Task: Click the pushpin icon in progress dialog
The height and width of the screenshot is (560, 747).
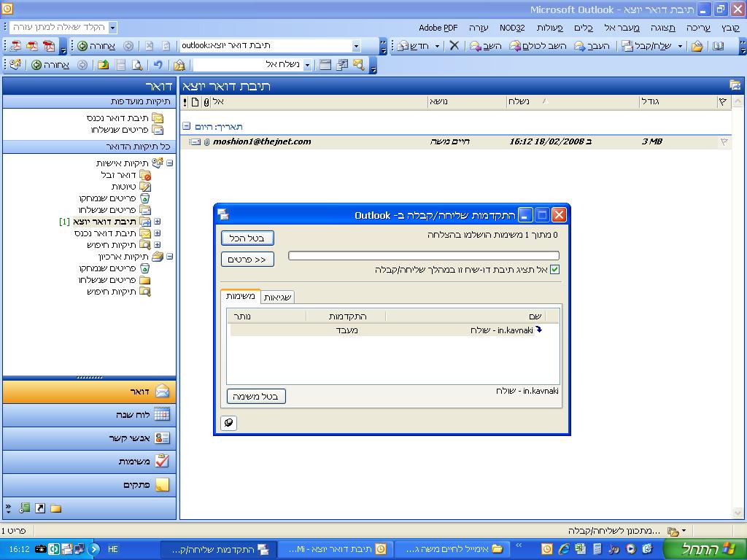Action: click(x=228, y=422)
